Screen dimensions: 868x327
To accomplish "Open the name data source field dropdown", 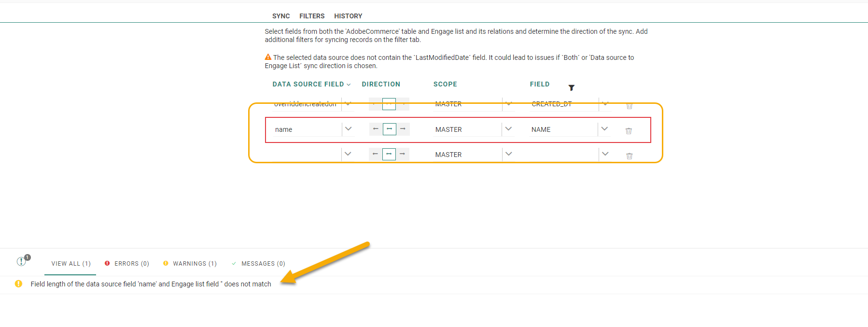I will click(348, 129).
